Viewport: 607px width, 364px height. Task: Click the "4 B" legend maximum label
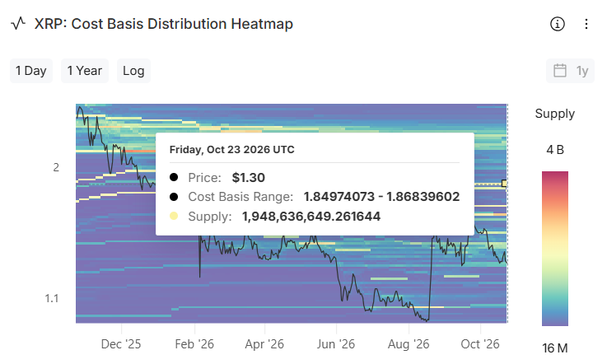pyautogui.click(x=555, y=150)
